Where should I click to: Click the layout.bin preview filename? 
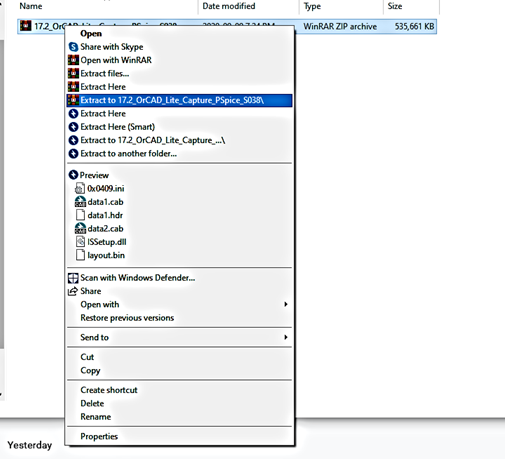point(106,255)
